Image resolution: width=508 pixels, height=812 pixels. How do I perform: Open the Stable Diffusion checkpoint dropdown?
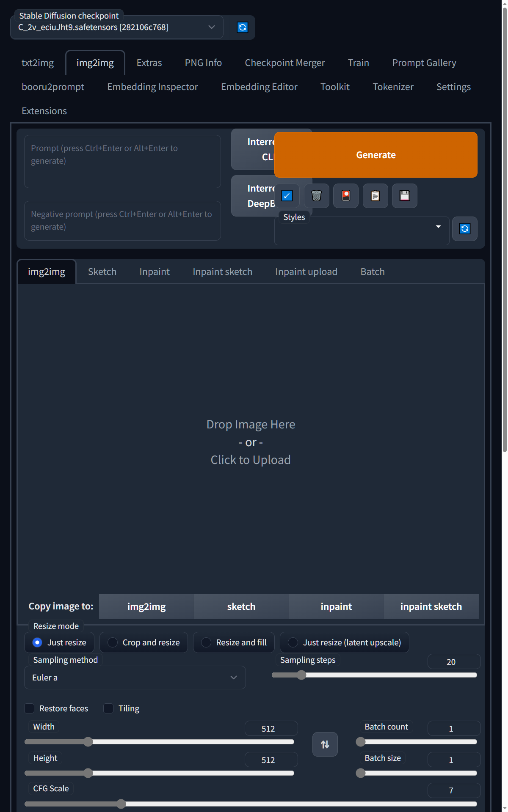[117, 27]
